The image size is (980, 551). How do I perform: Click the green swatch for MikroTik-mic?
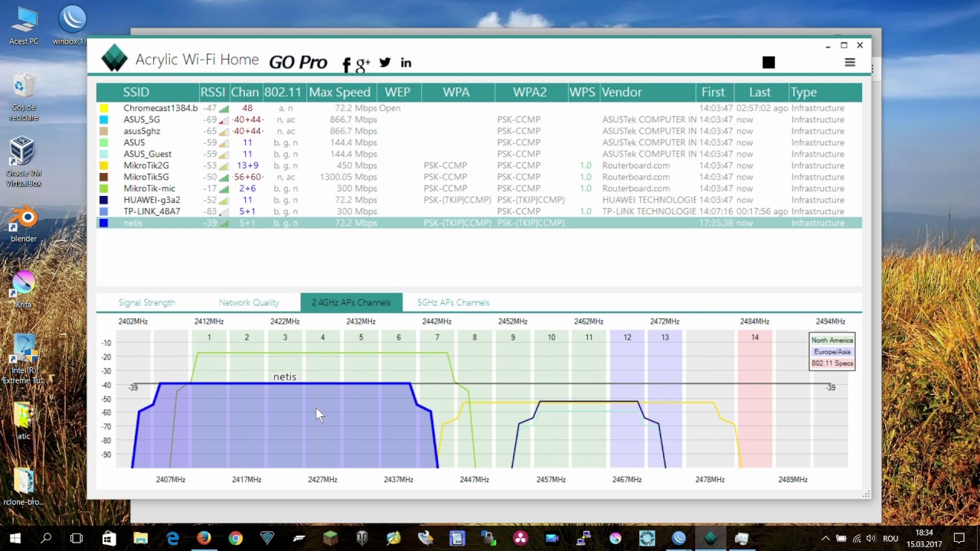(x=104, y=189)
